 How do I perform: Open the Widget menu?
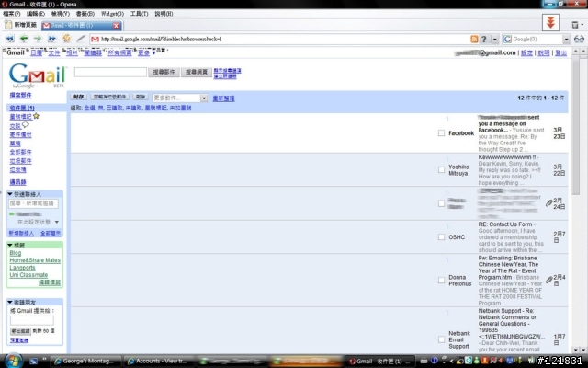coord(112,14)
